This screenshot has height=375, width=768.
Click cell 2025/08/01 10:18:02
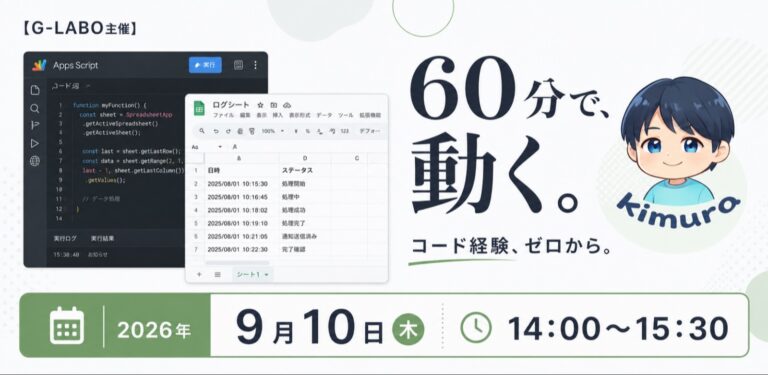[241, 210]
